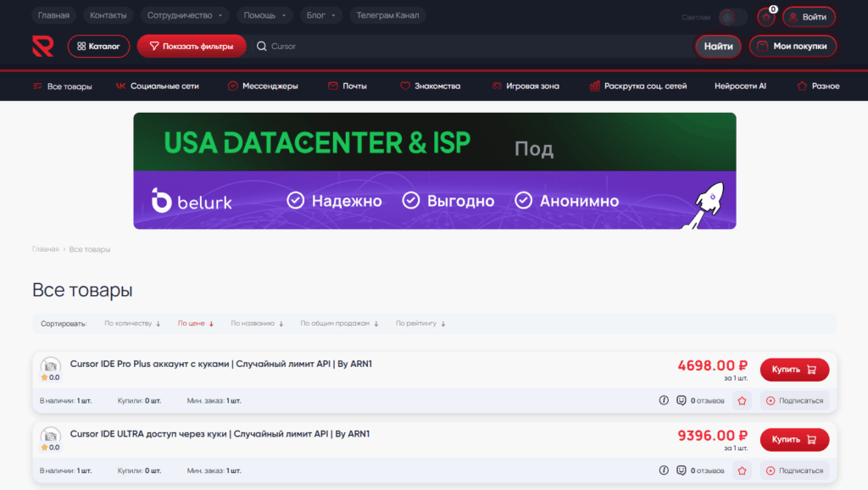
Task: Open Cursor IDE Pro Plus аккаунт listing
Action: click(221, 364)
